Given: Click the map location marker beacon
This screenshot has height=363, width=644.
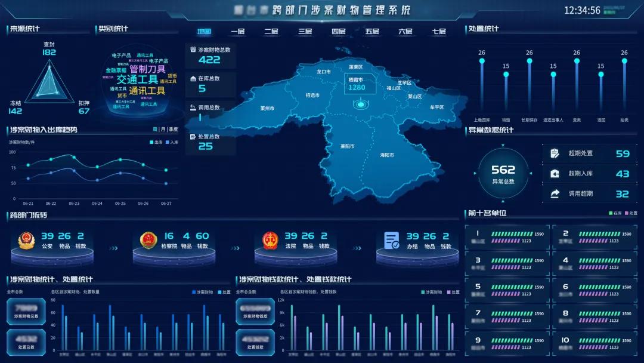Looking at the screenshot, I should (x=360, y=105).
